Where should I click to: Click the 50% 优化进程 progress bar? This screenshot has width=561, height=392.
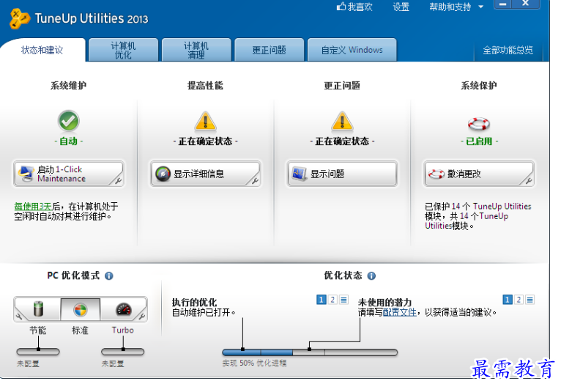coord(310,352)
